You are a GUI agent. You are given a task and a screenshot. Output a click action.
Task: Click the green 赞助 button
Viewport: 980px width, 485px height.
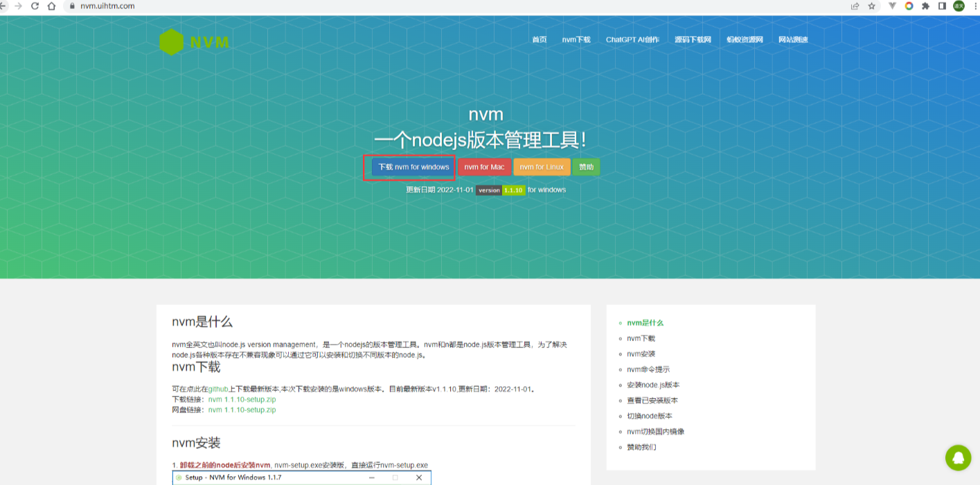(587, 167)
